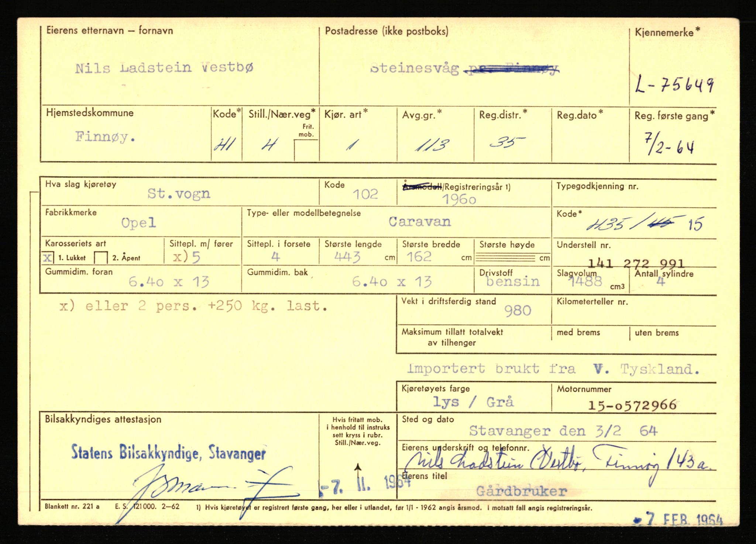Click the vehicle code '102'
Image resolution: width=756 pixels, height=544 pixels.
365,194
